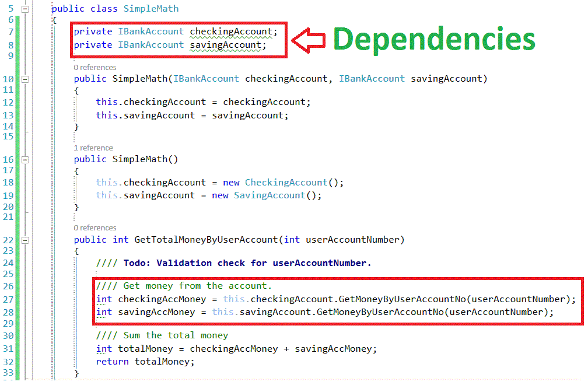Open the '0 references' link above GetTotalMoneyByUserAccount

point(94,228)
